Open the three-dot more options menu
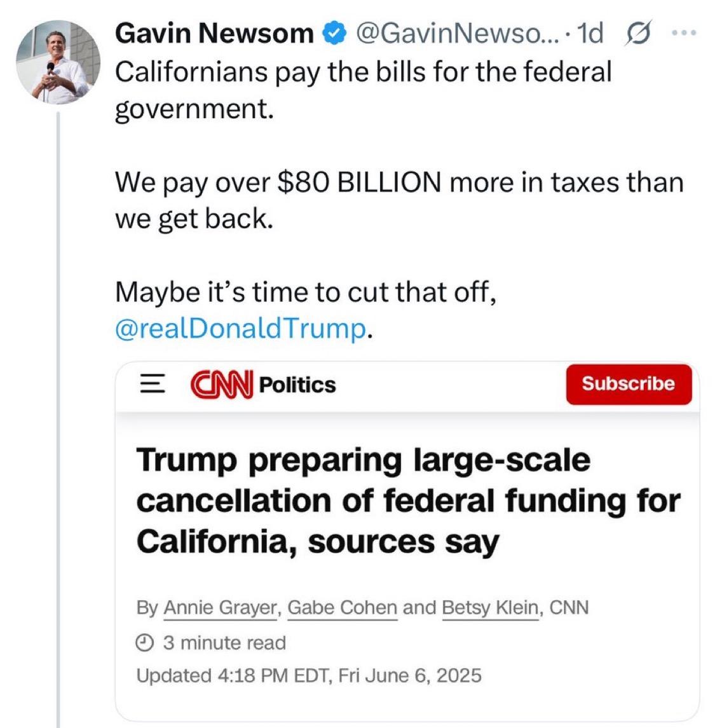715x728 pixels. coord(684,32)
